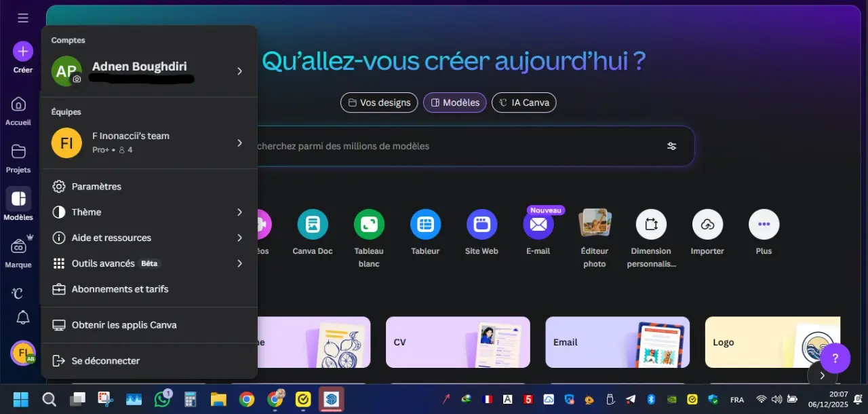The width and height of the screenshot is (868, 414).
Task: Click the E-mail design icon
Action: 538,224
